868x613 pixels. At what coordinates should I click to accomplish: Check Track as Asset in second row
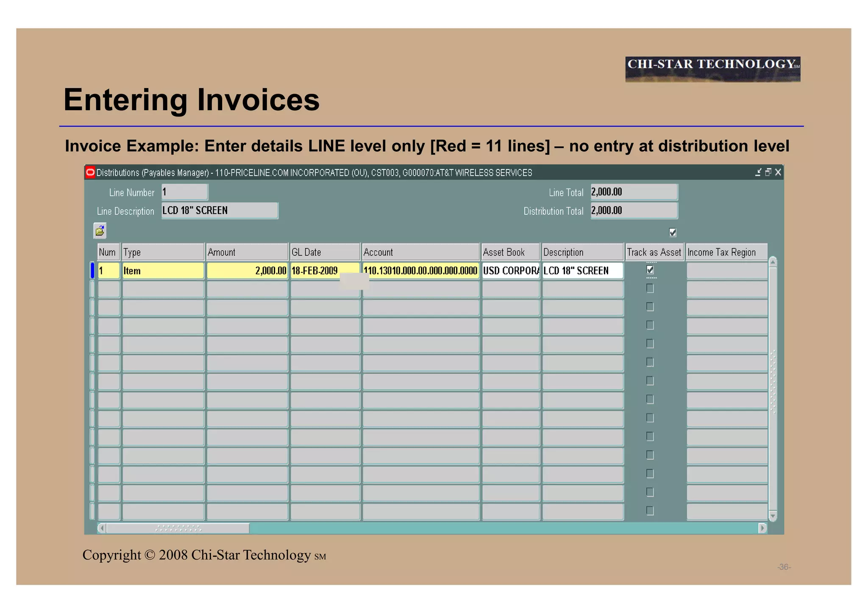[650, 288]
